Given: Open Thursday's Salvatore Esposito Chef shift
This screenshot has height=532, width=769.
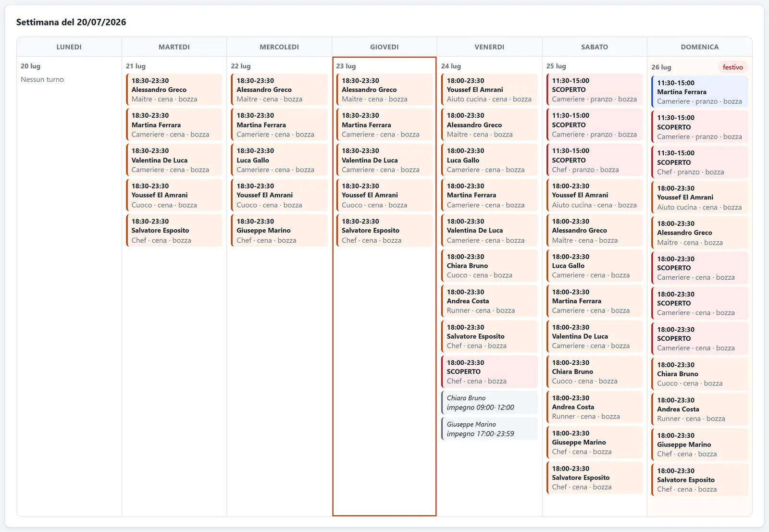Looking at the screenshot, I should (384, 231).
